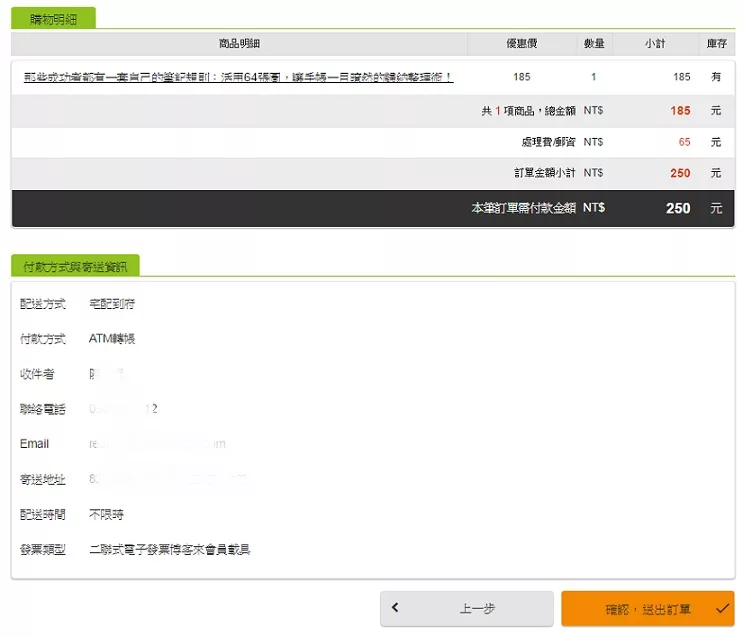
Task: Click the 處理費/郵資 fee amount 65
Action: pyautogui.click(x=684, y=142)
